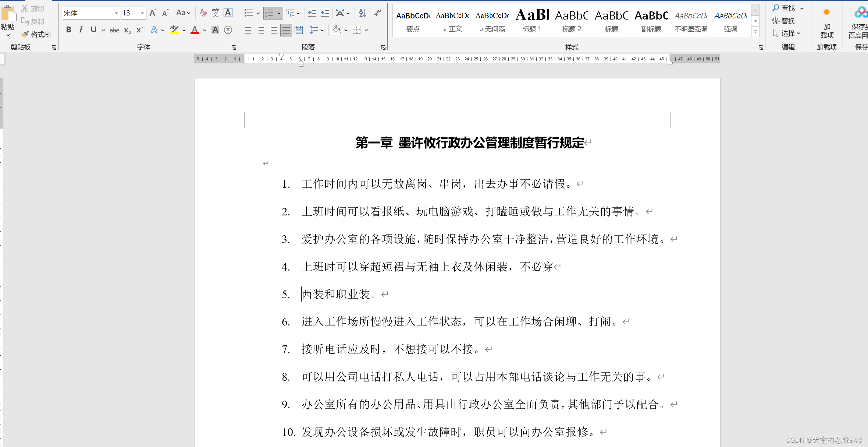
Task: Apply the 副标题 subtitle style
Action: click(651, 21)
